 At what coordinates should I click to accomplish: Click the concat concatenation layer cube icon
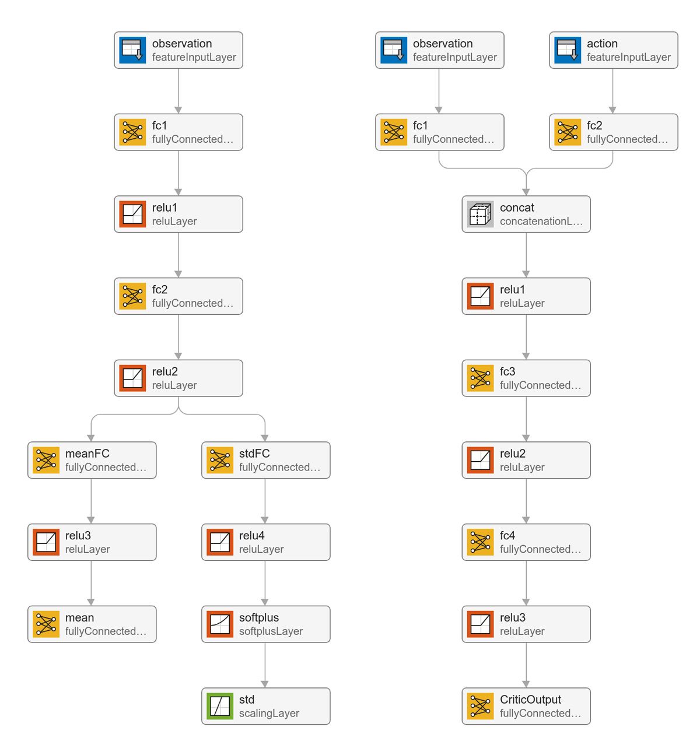pyautogui.click(x=480, y=214)
